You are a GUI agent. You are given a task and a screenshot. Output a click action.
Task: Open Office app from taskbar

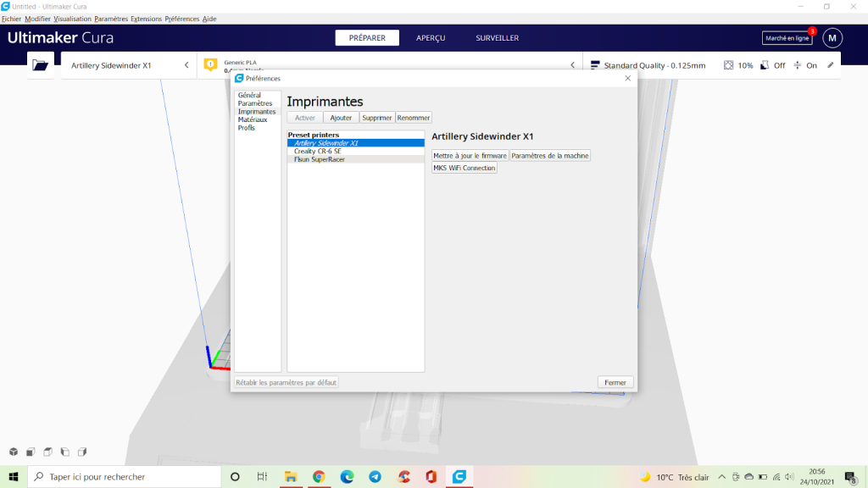click(431, 476)
